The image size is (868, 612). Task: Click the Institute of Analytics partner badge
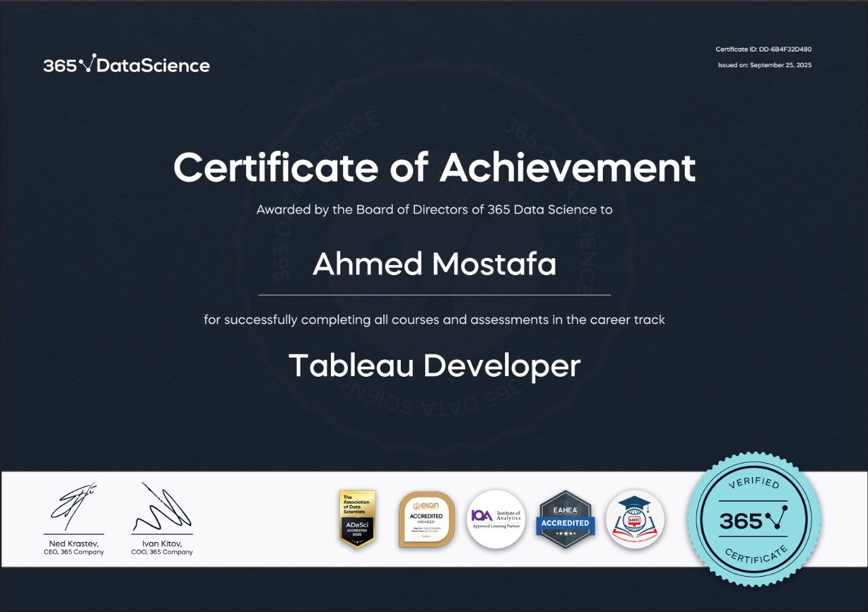(x=496, y=519)
